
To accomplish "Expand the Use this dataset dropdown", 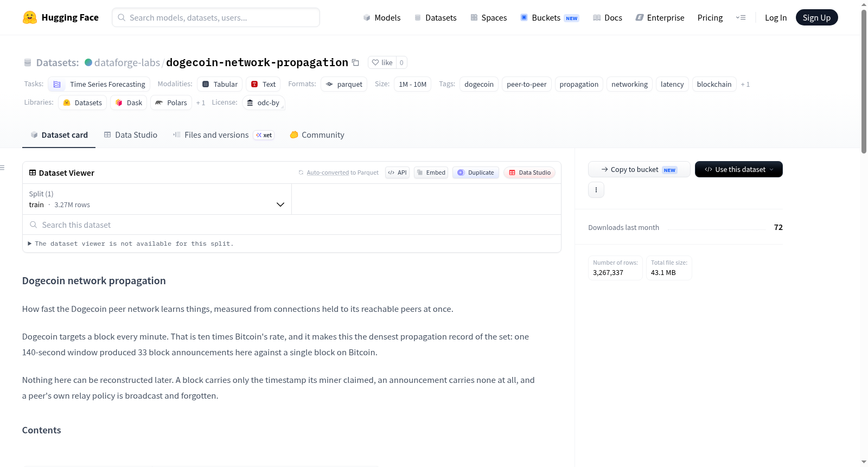I will coord(739,169).
